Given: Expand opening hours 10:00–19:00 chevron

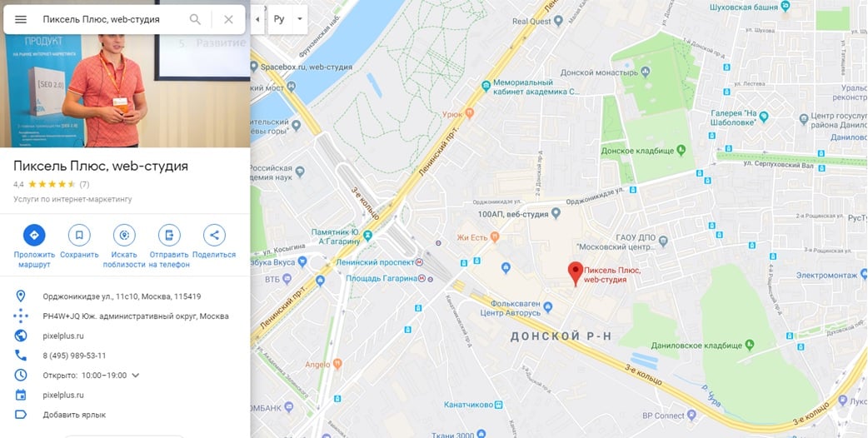Looking at the screenshot, I should coord(136,376).
